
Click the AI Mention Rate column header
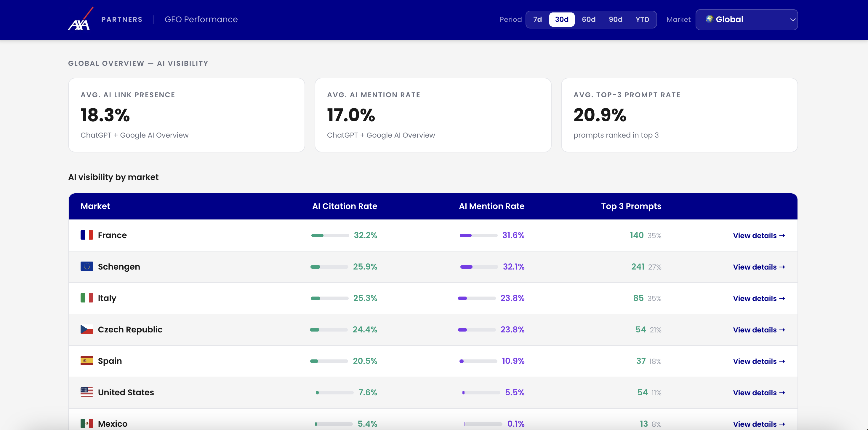click(491, 206)
